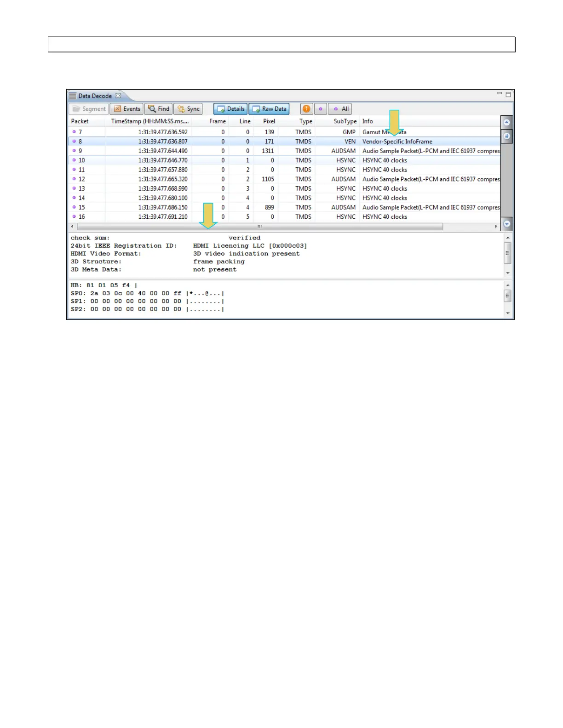Select packet 14 row number
The width and height of the screenshot is (563, 728).
tap(81, 198)
